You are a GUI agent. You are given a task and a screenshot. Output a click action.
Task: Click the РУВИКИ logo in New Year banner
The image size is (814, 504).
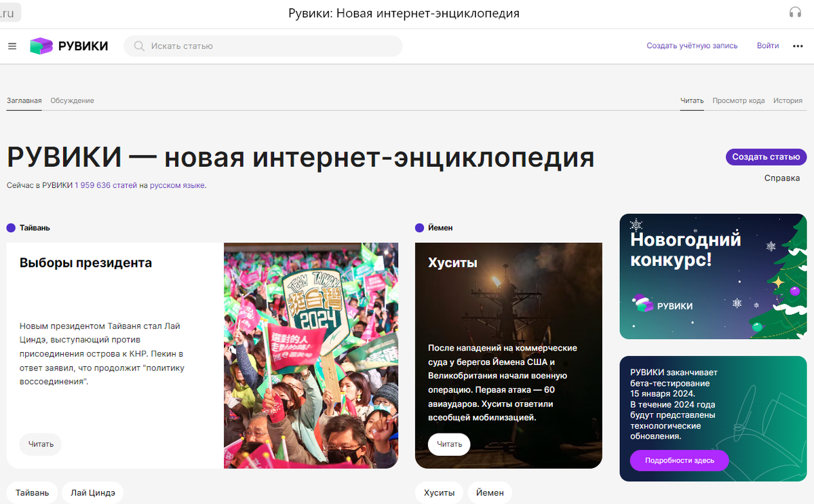pos(662,305)
